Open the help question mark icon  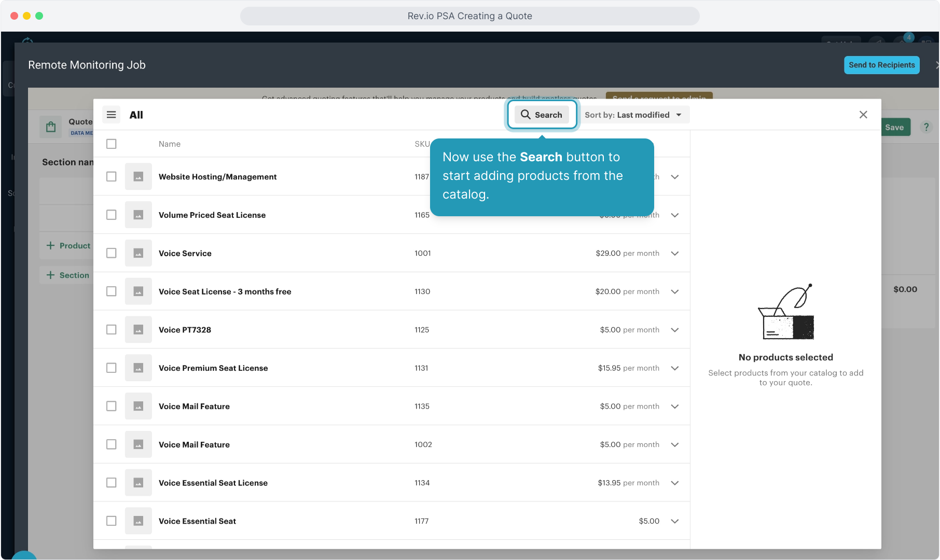pos(926,127)
